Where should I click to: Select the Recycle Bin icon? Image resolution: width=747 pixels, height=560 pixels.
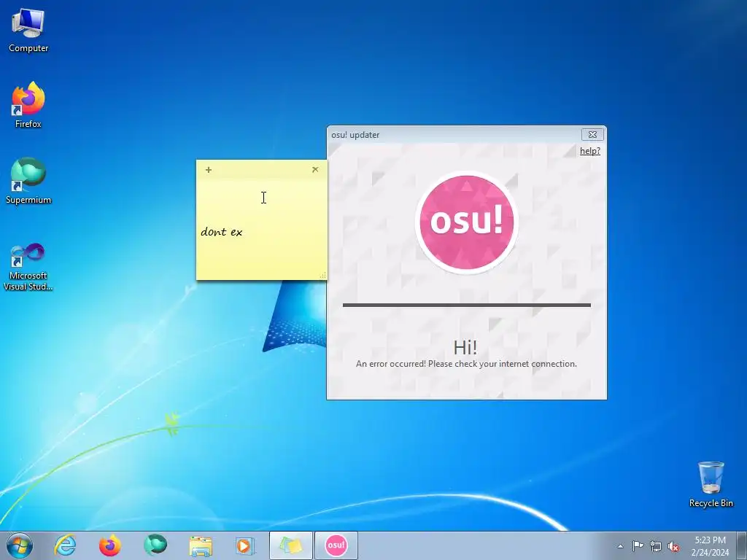tap(711, 484)
